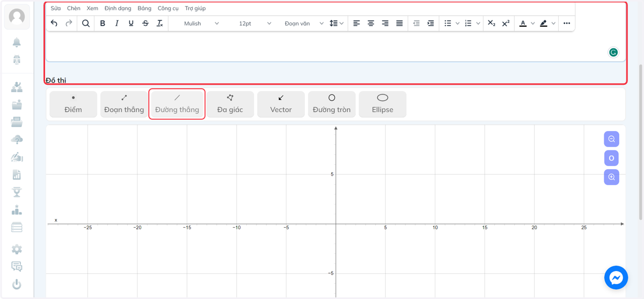Viewport: 644px width, 299px height.
Task: Increase indent of paragraph
Action: [430, 23]
